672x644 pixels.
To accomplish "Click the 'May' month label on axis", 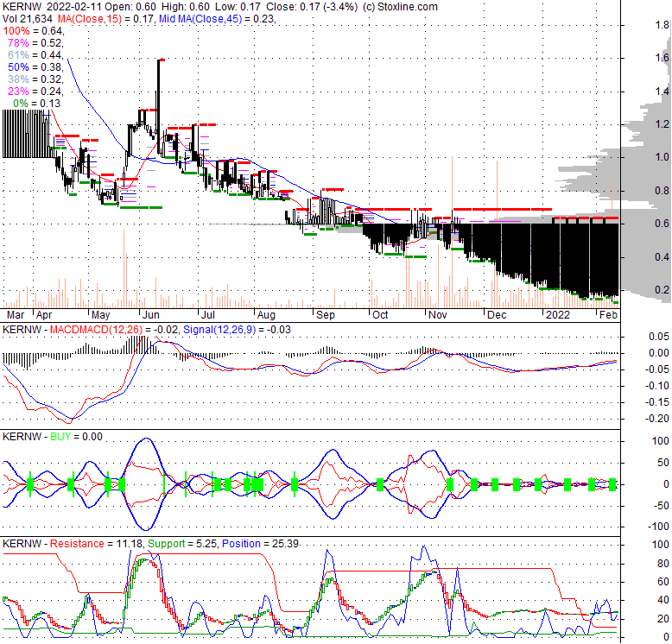I will coord(101,315).
